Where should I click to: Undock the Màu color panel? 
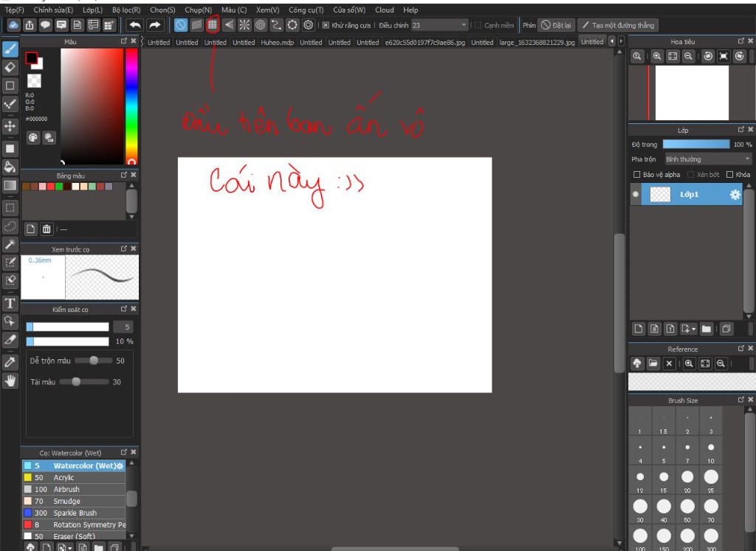point(124,41)
